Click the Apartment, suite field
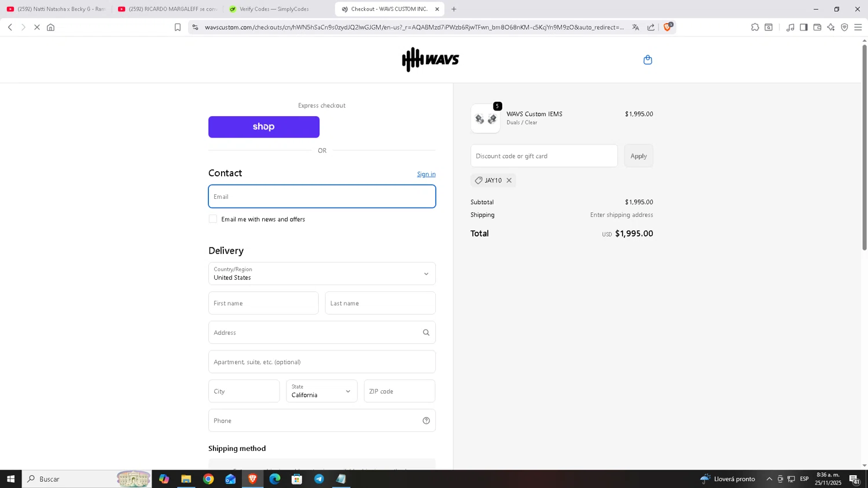The width and height of the screenshot is (868, 488). [322, 362]
